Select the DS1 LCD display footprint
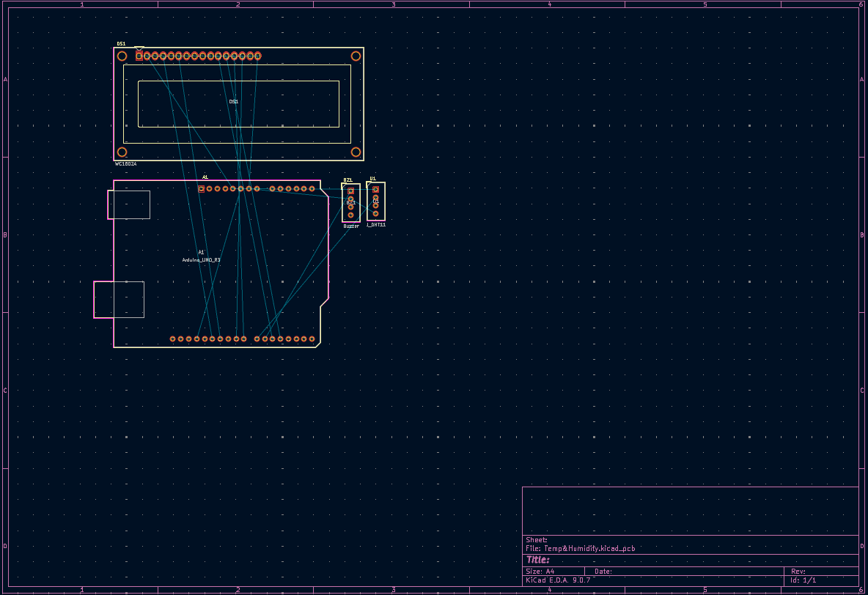The image size is (868, 595). (235, 103)
